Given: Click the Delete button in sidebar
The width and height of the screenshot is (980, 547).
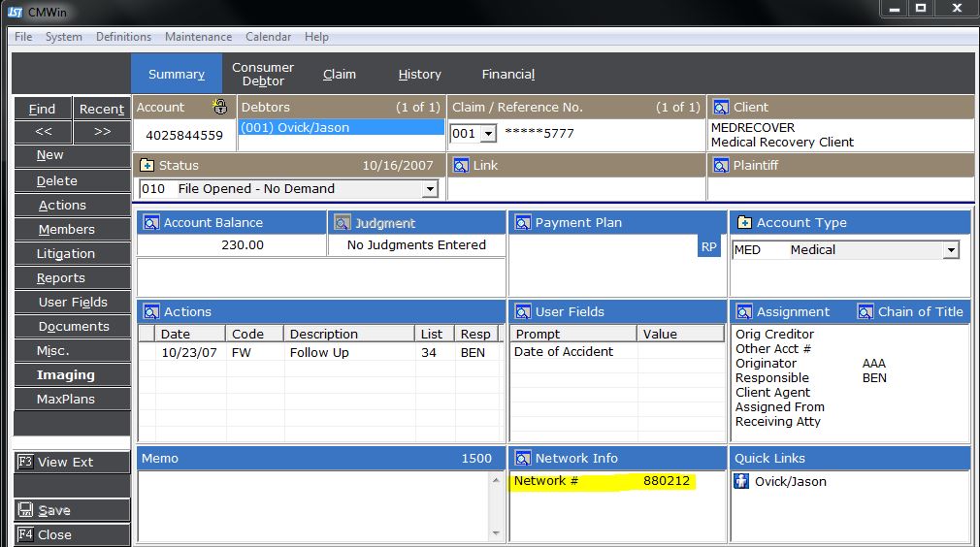Looking at the screenshot, I should (72, 180).
